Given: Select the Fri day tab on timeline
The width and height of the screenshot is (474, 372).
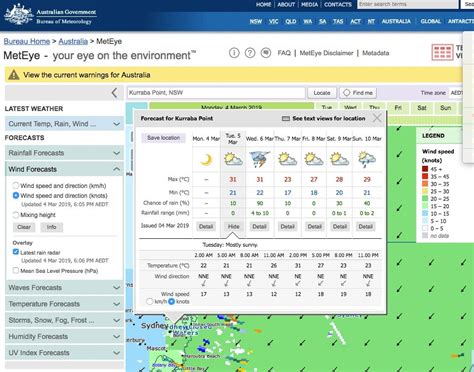Looking at the screenshot, I should [x=398, y=108].
